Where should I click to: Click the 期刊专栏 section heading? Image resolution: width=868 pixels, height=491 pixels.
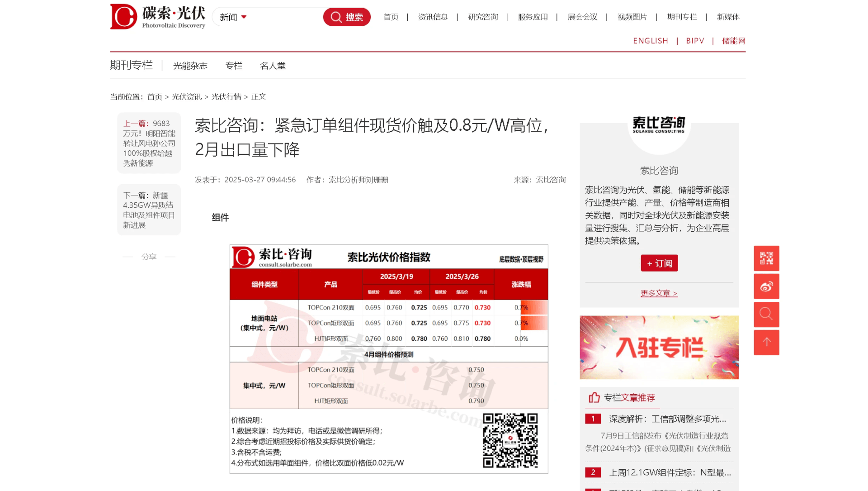click(x=132, y=65)
